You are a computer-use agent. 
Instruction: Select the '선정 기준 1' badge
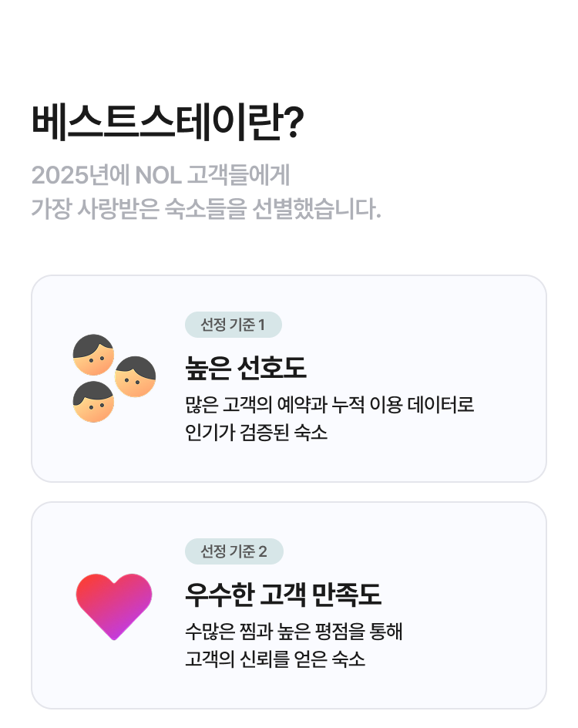click(x=233, y=325)
